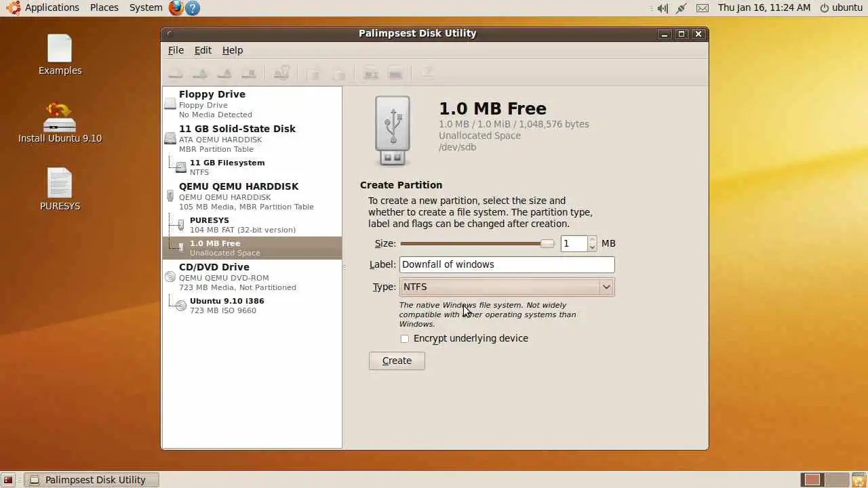Select Floppy Drive in device list
This screenshot has width=868, height=488.
click(x=252, y=104)
